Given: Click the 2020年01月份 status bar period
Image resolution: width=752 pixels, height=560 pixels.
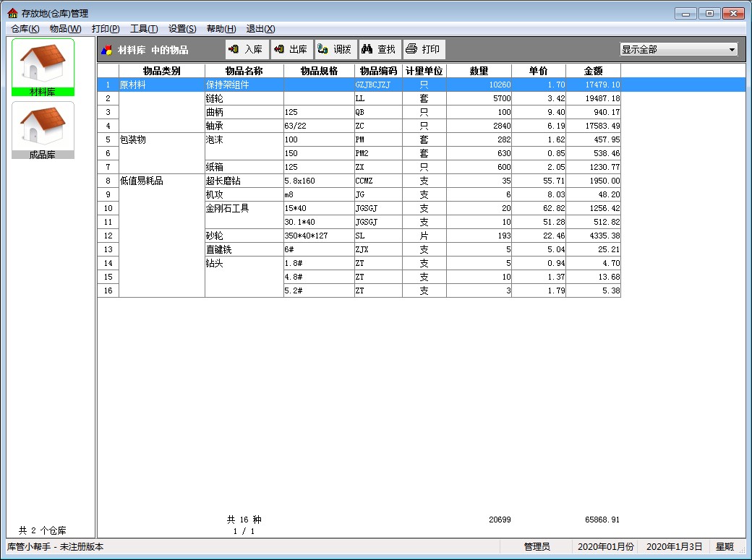Looking at the screenshot, I should pos(605,547).
